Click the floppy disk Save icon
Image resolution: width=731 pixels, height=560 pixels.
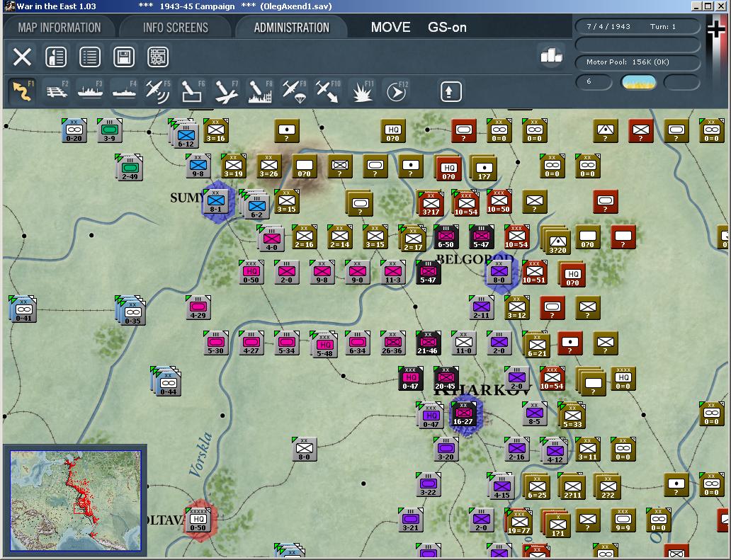tap(124, 57)
